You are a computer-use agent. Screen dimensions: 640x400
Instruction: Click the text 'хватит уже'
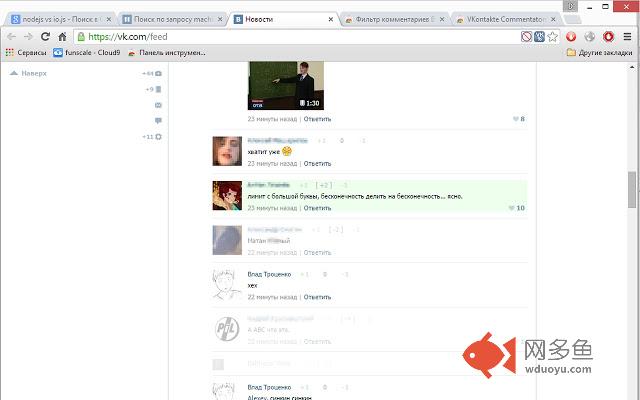pyautogui.click(x=264, y=152)
